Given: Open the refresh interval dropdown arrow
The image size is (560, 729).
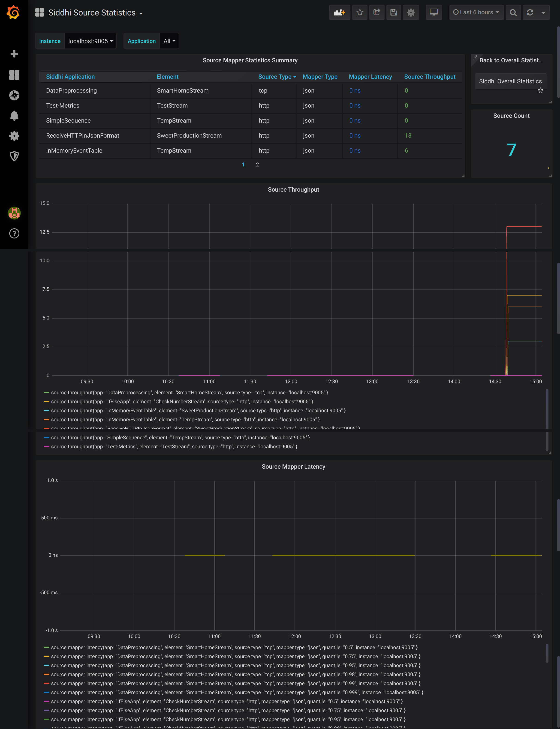Looking at the screenshot, I should 543,13.
